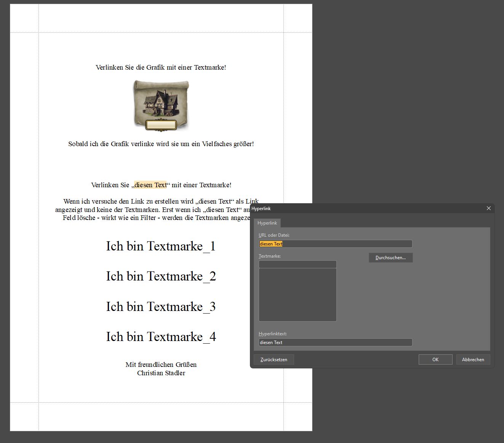Click the Durchsuchen... button
The height and width of the screenshot is (443, 504).
[390, 258]
